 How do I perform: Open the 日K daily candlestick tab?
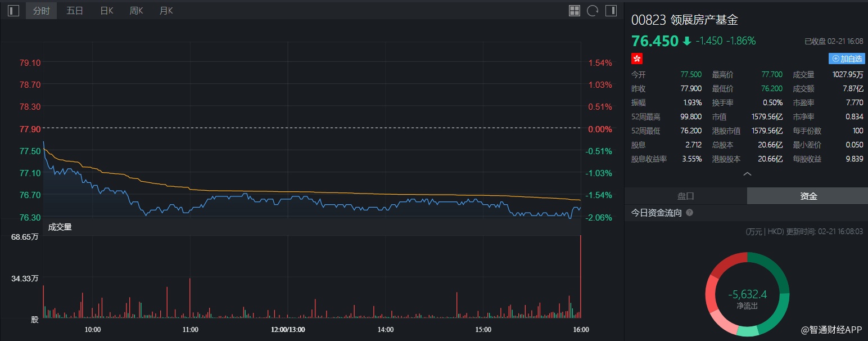[107, 11]
